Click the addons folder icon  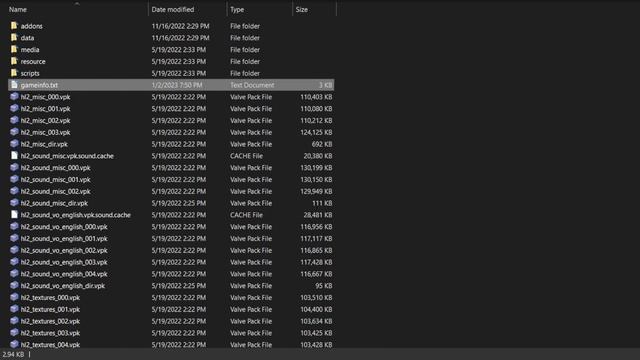pyautogui.click(x=14, y=26)
